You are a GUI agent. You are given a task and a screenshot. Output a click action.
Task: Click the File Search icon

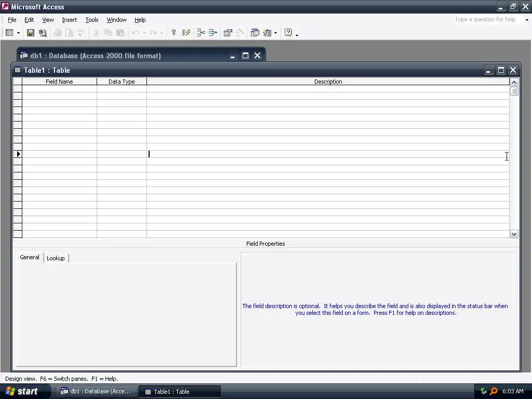pos(43,33)
